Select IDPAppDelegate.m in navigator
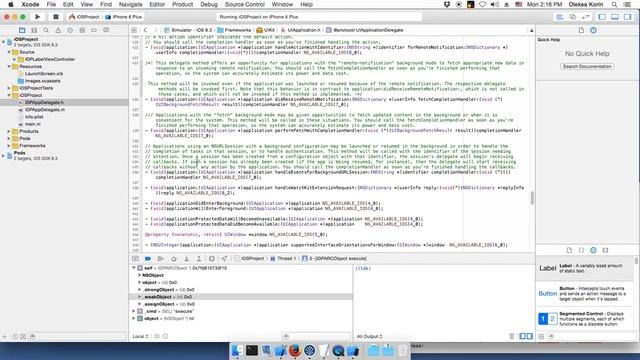Image resolution: width=640 pixels, height=360 pixels. (x=44, y=109)
